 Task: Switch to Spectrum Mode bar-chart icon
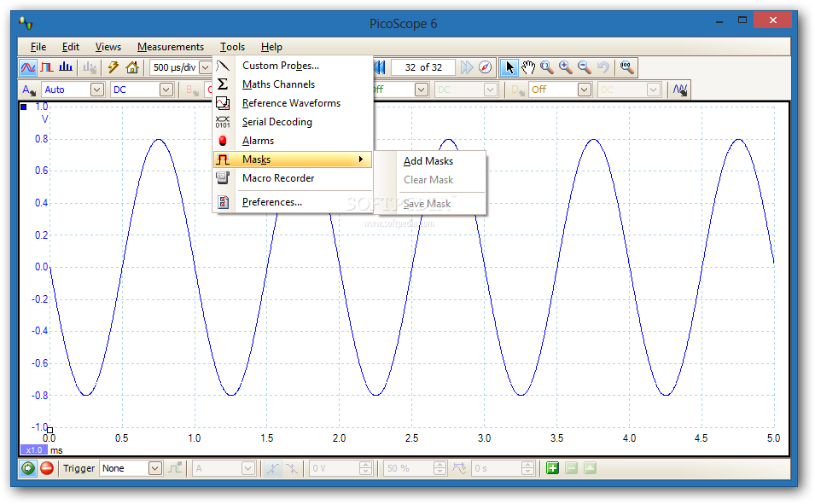(66, 67)
